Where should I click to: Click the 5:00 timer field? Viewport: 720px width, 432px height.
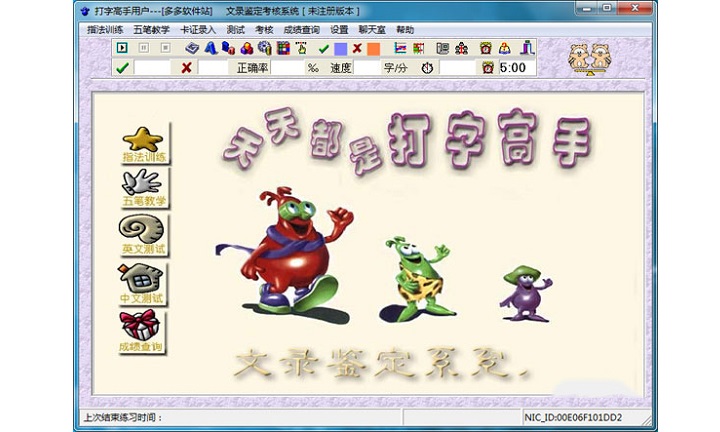(x=513, y=68)
